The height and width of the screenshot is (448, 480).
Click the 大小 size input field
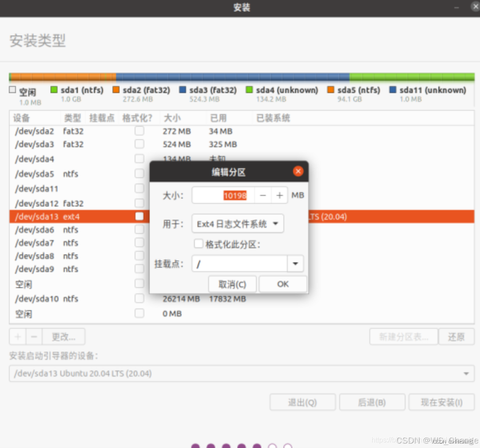tap(223, 195)
